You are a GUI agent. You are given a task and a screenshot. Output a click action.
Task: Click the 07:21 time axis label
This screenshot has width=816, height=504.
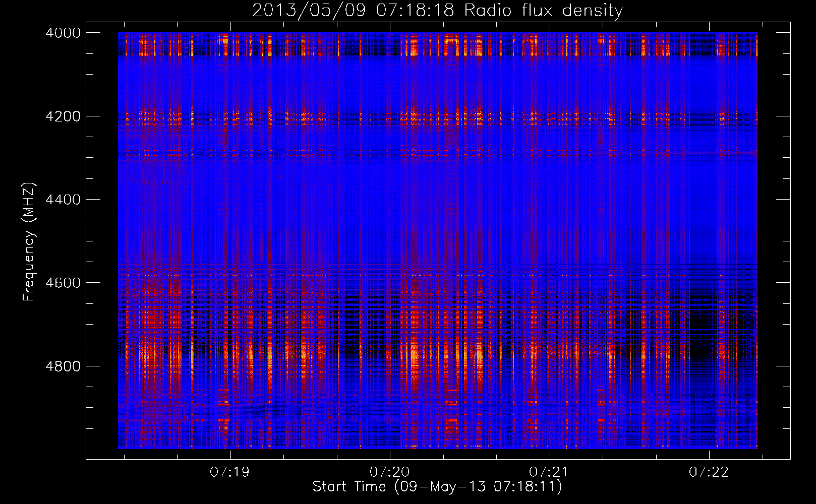pyautogui.click(x=549, y=472)
